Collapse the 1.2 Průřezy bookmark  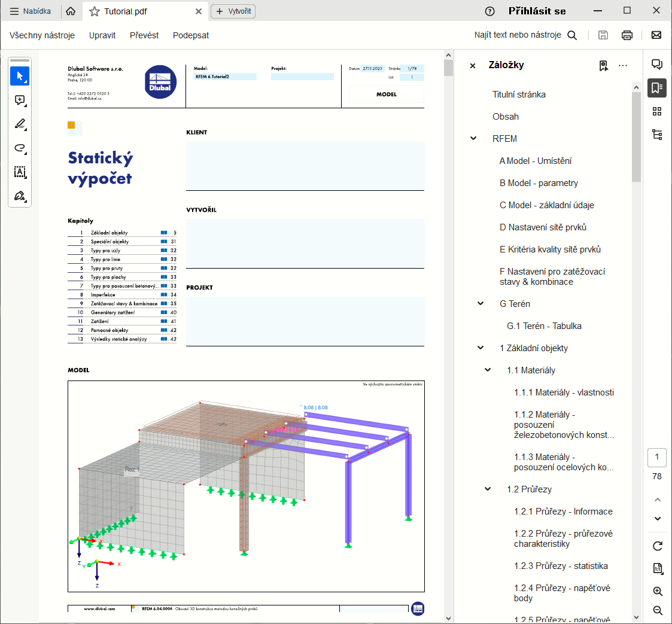pyautogui.click(x=488, y=489)
